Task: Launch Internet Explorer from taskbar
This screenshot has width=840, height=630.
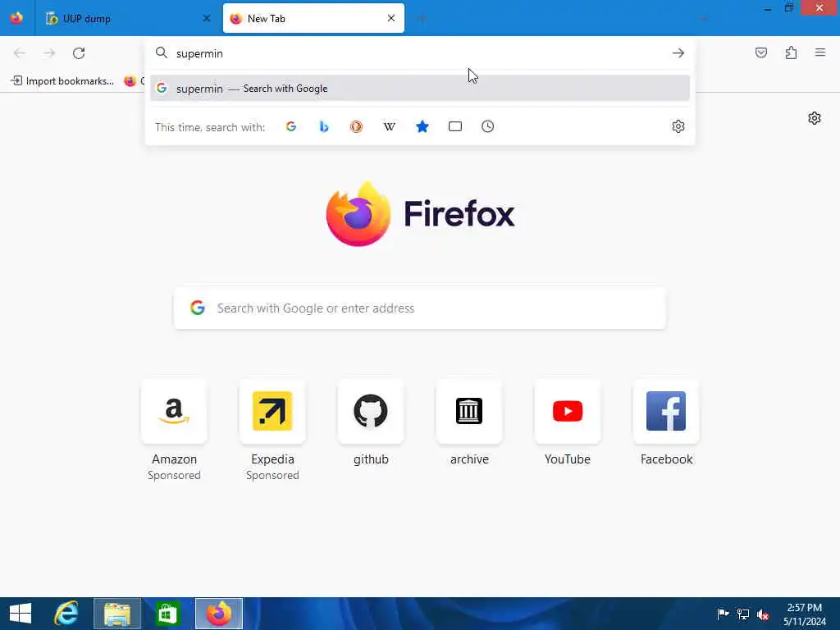Action: (66, 614)
